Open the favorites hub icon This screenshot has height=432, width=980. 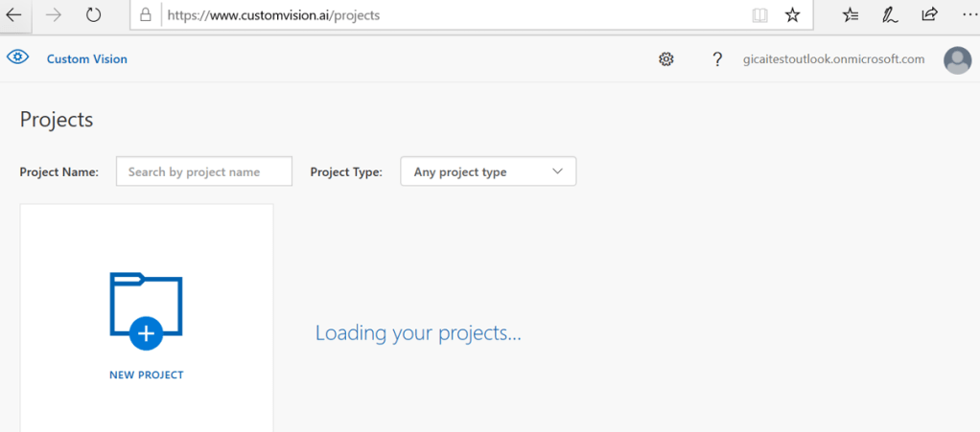click(851, 15)
